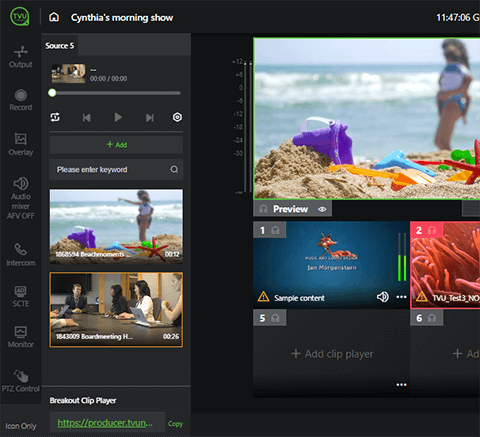The image size is (480, 437).
Task: Open more options on slot 5
Action: coord(401,385)
